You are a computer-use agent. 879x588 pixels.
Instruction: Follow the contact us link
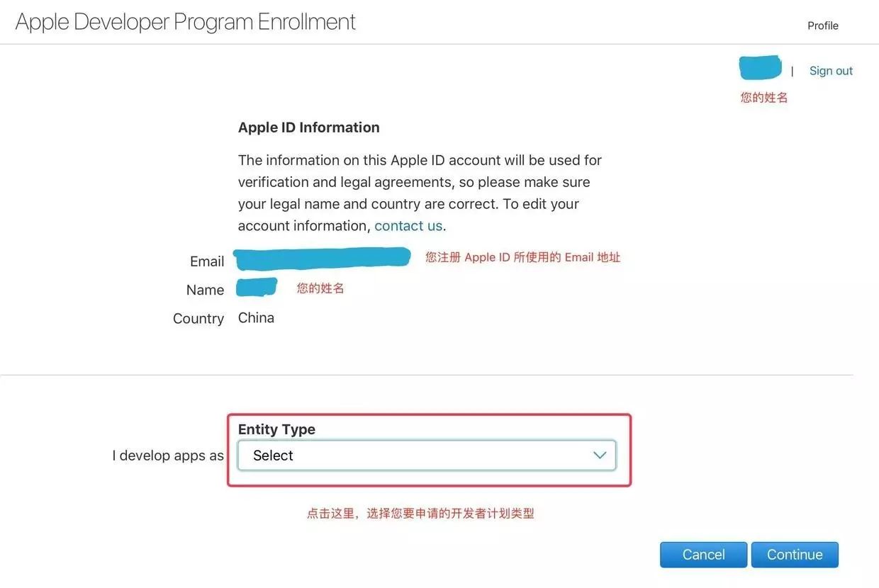click(408, 226)
